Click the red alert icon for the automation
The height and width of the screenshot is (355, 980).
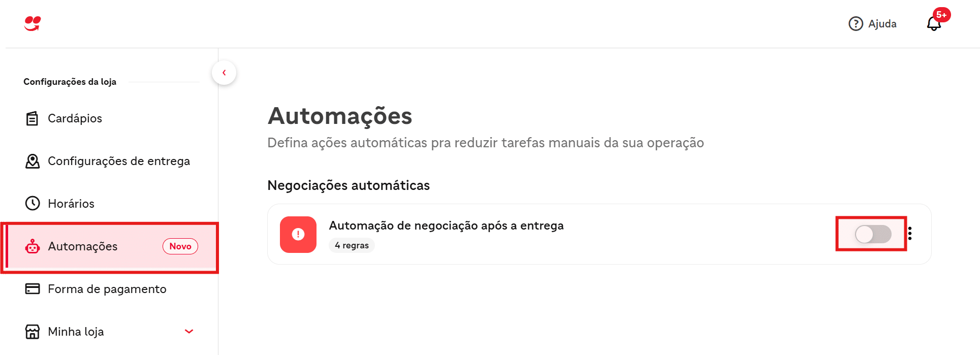point(298,234)
